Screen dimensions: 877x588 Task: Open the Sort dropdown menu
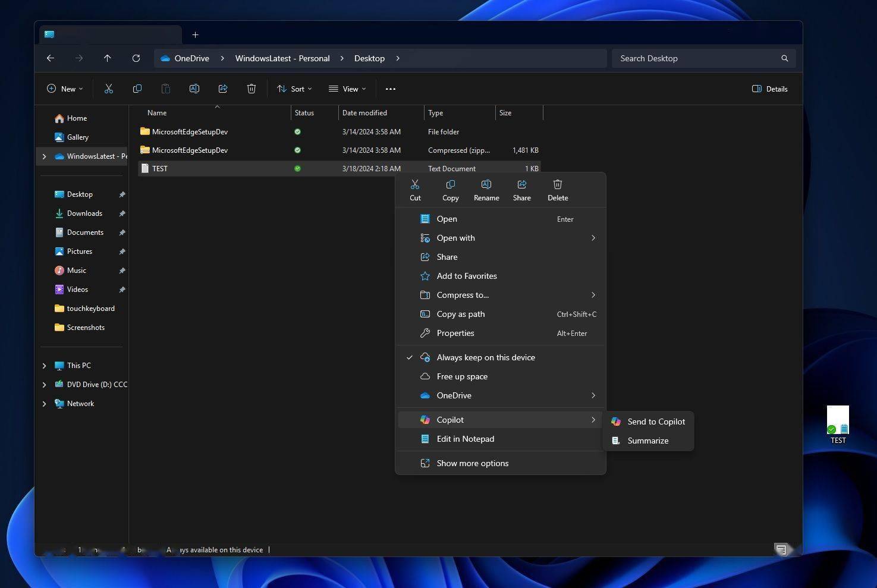pyautogui.click(x=294, y=89)
